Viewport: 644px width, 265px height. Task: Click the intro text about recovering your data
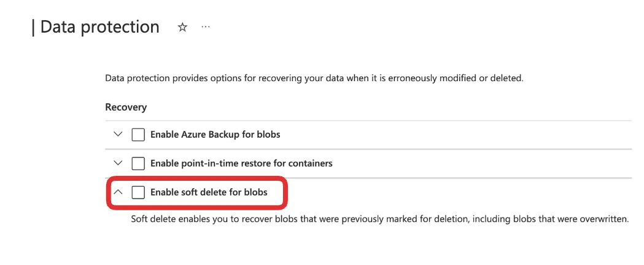point(314,79)
